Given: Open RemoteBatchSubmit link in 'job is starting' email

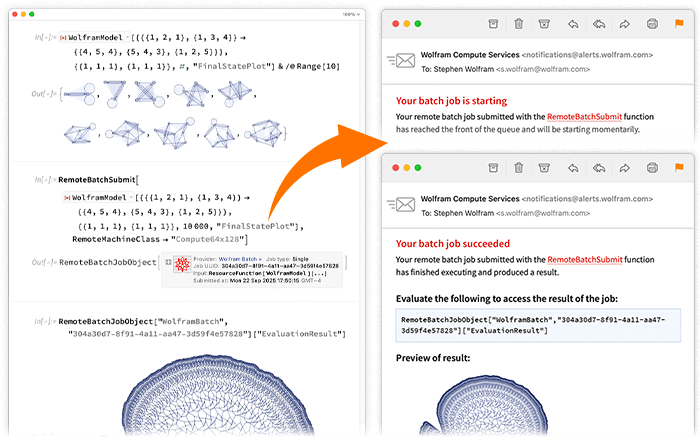Looking at the screenshot, I should click(x=584, y=117).
